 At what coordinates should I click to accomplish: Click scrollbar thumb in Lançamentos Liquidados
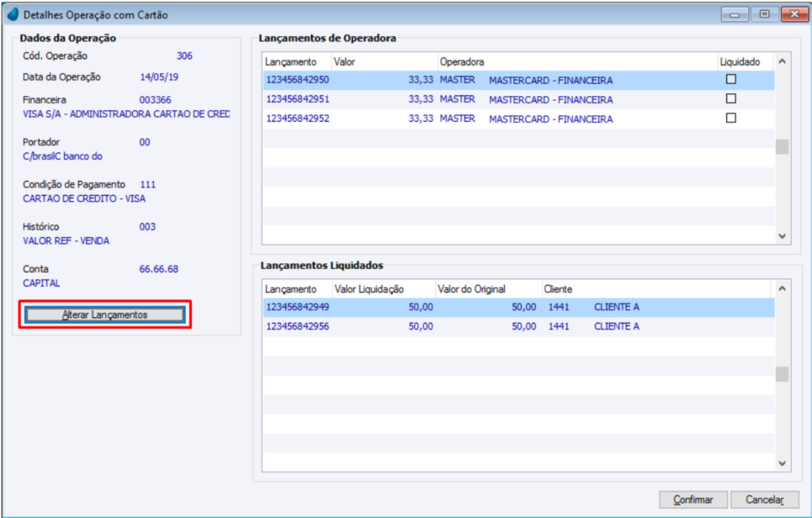tap(782, 374)
